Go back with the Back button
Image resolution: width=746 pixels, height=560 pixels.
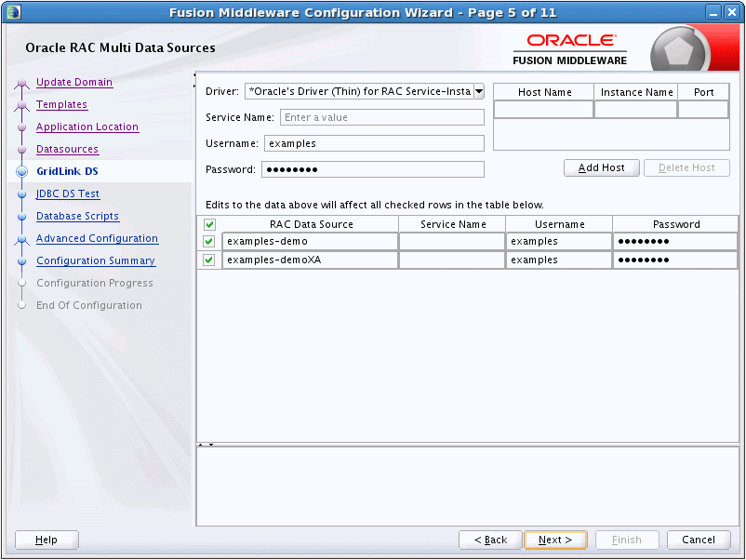click(x=490, y=540)
